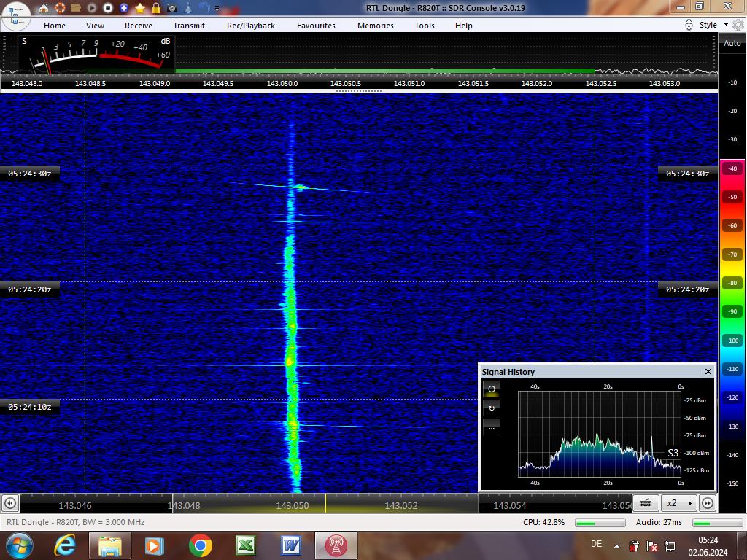Viewport: 747px width, 560px height.
Task: Click the green filter passband bar
Action: point(385,71)
